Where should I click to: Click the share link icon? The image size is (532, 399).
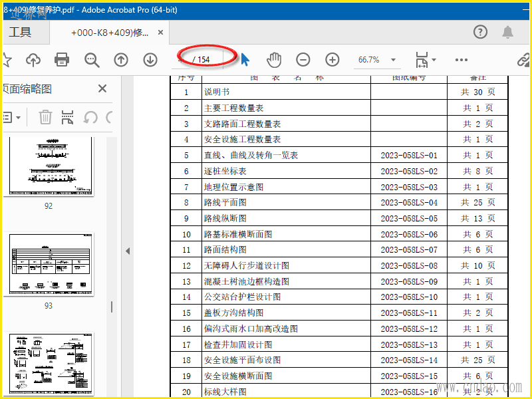point(523,60)
